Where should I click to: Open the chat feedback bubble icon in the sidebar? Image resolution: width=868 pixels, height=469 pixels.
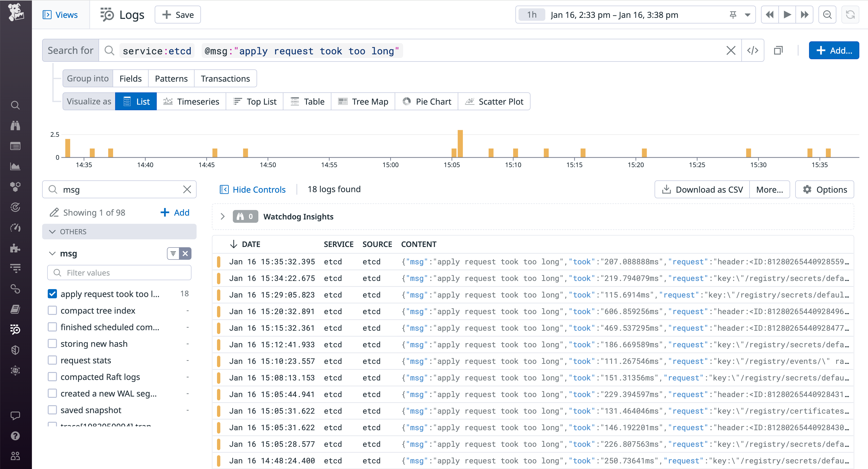point(16,415)
